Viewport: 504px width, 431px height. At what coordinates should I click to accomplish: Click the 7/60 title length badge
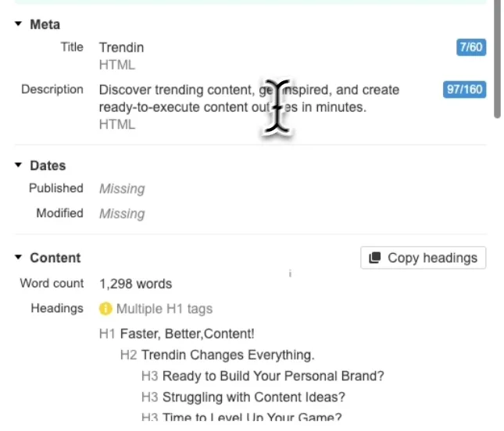pyautogui.click(x=471, y=47)
